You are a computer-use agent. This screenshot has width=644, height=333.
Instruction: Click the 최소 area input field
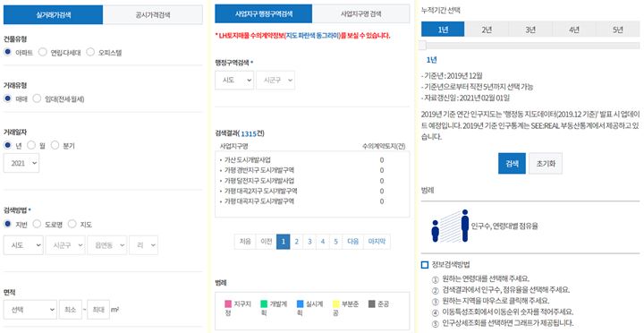pyautogui.click(x=71, y=310)
